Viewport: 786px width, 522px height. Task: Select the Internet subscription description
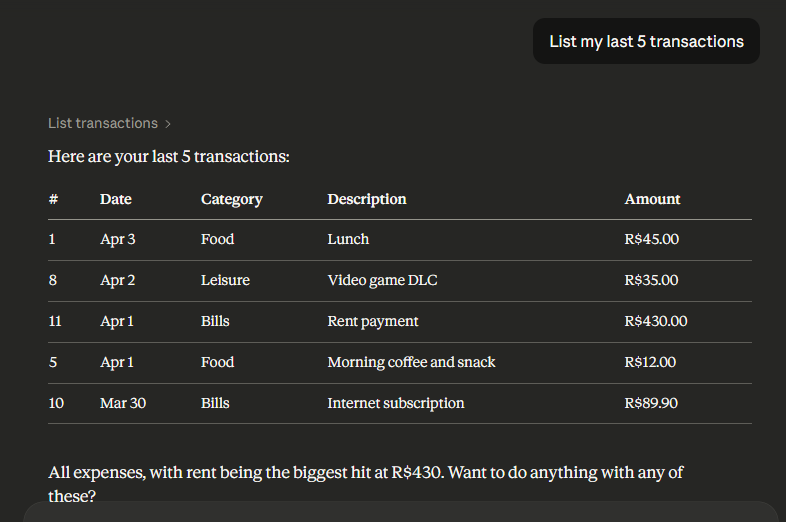coord(396,403)
